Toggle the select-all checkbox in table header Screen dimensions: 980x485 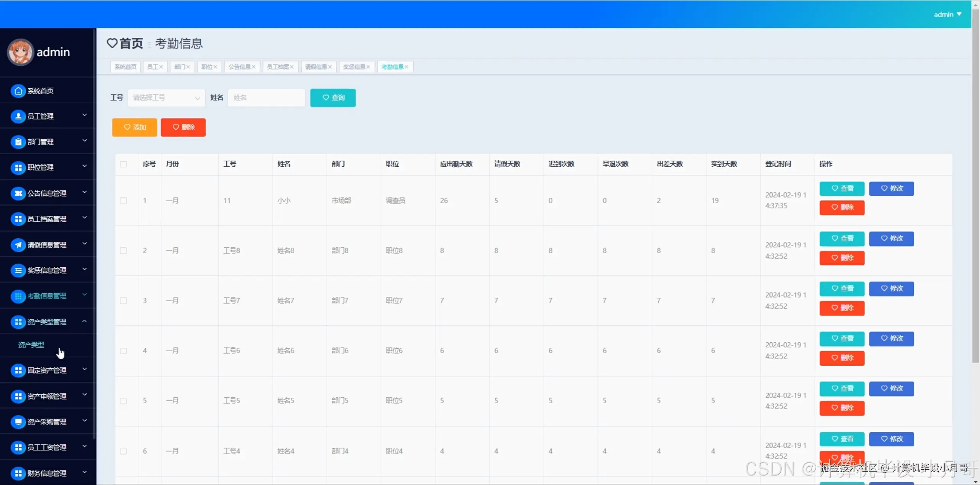click(123, 164)
